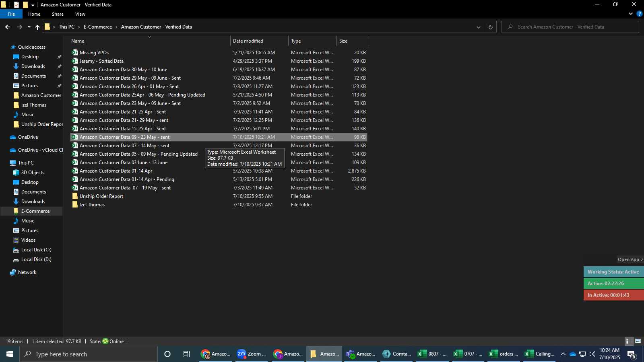
Task: Open the Quick Access Toolbar customize dropdown
Action: 33,5
